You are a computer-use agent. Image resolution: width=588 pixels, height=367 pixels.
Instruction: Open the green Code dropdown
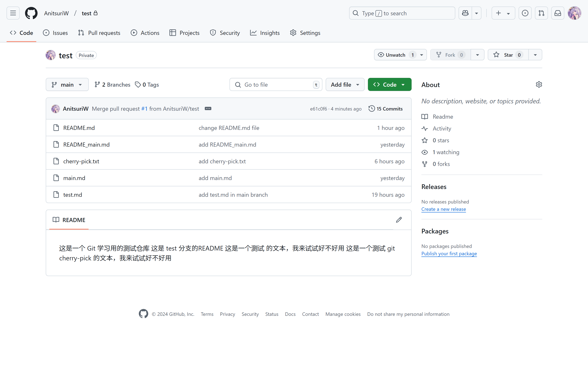(x=390, y=84)
